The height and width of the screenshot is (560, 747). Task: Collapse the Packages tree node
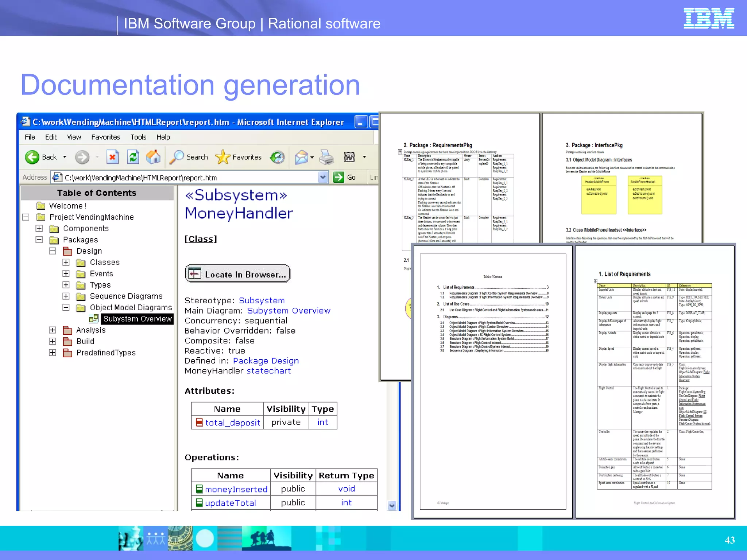click(x=39, y=240)
